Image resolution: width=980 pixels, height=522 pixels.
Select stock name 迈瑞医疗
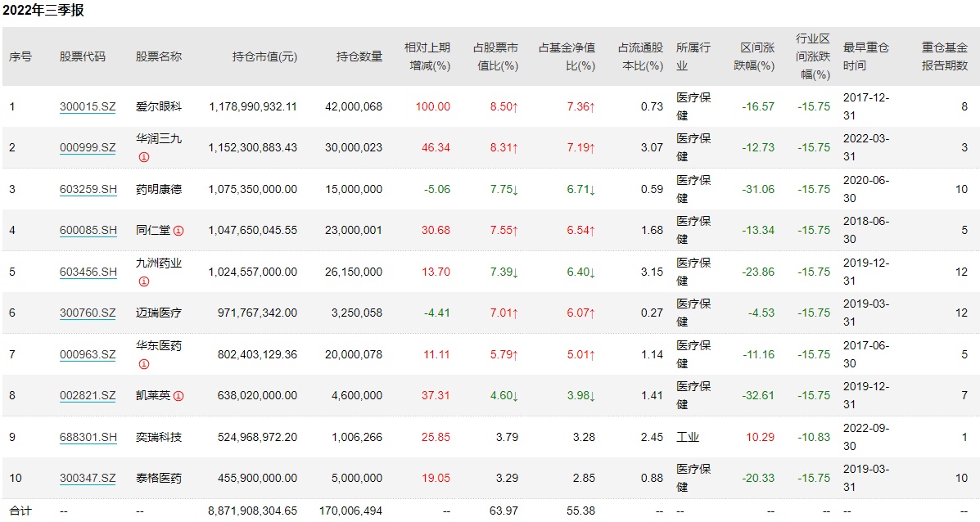point(159,313)
